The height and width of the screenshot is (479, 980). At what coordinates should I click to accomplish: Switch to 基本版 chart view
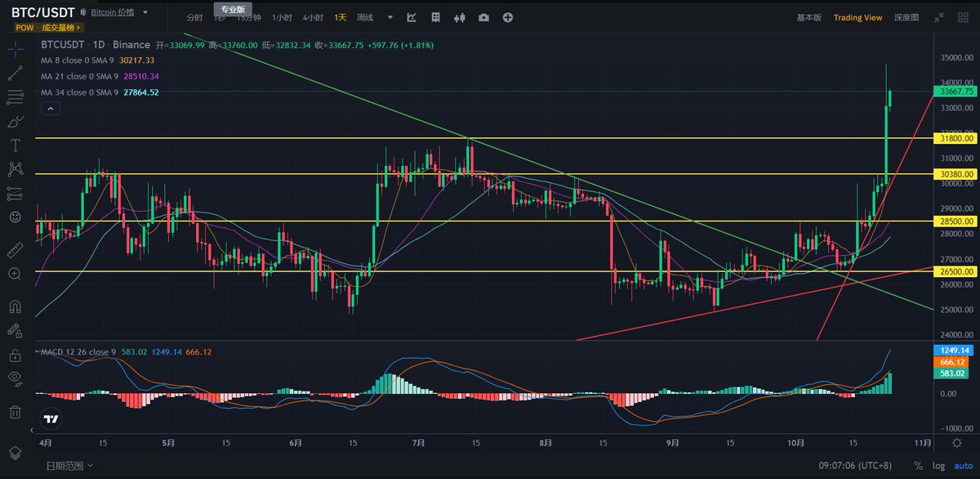coord(809,17)
